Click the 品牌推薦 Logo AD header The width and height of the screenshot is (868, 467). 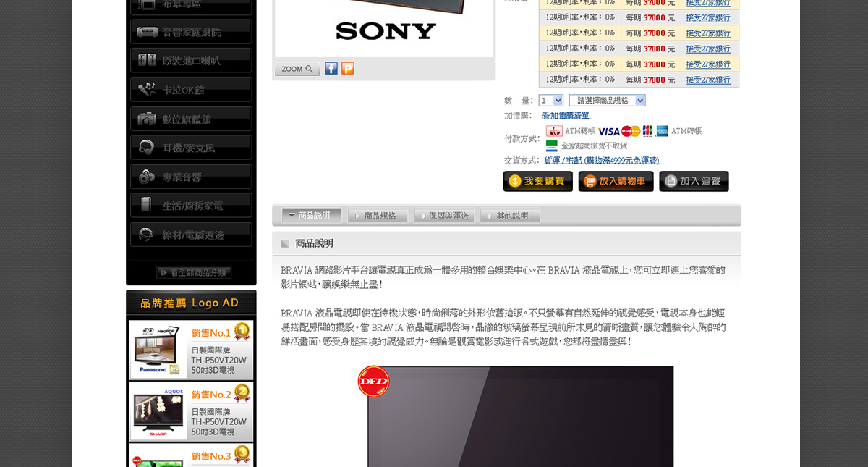pos(191,303)
